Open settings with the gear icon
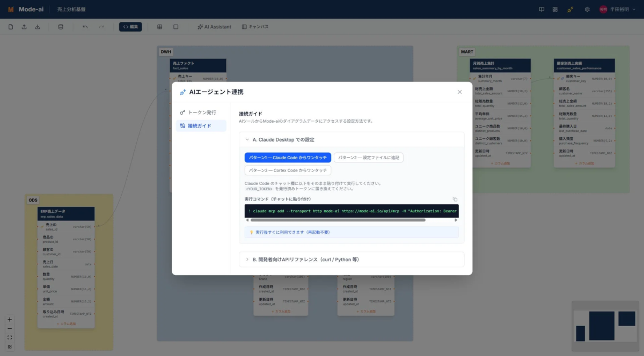 pyautogui.click(x=587, y=9)
